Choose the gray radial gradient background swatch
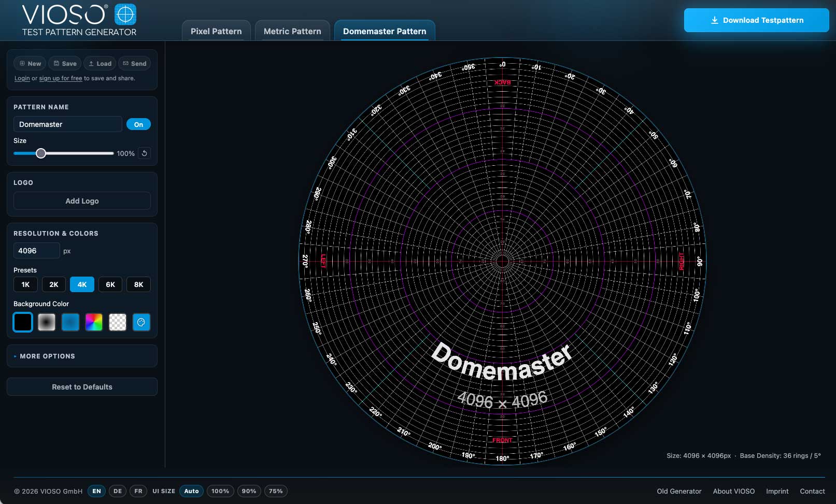Screen dimensions: 836x504 click(x=47, y=322)
